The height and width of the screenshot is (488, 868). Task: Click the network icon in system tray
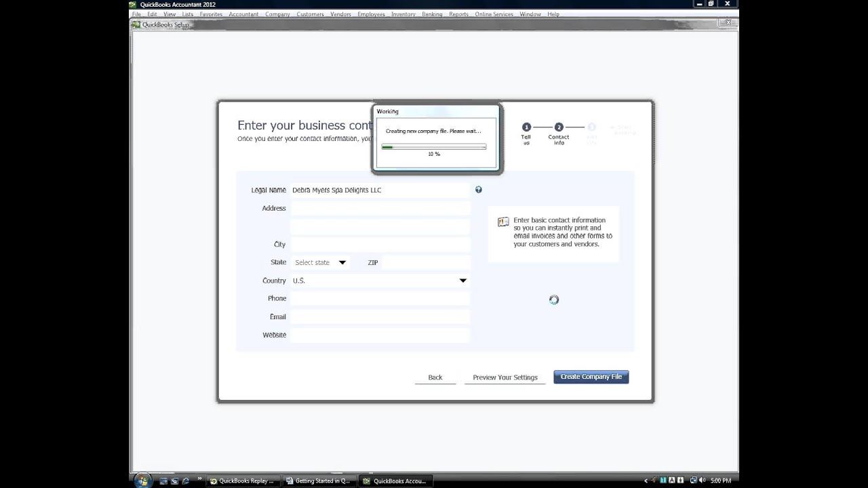click(692, 481)
